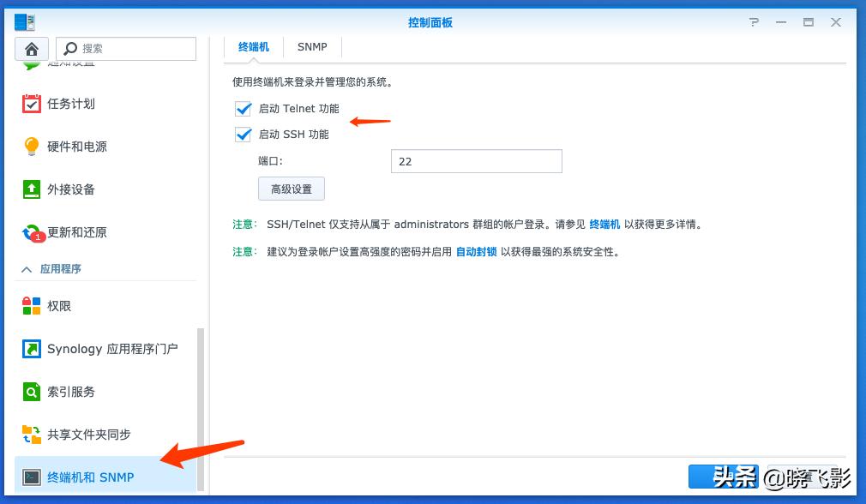Viewport: 866px width, 504px height.
Task: Open 硬件和电源 settings
Action: [79, 146]
